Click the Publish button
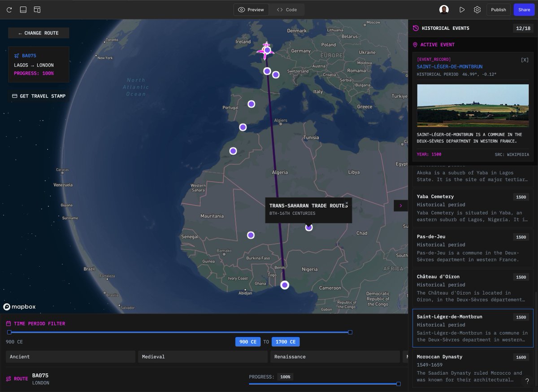The height and width of the screenshot is (392, 538). tap(498, 9)
